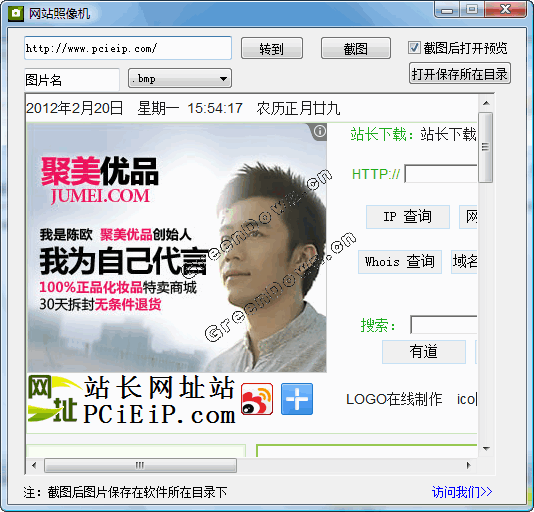Click the blue plus share icon
The height and width of the screenshot is (512, 534).
click(x=297, y=399)
